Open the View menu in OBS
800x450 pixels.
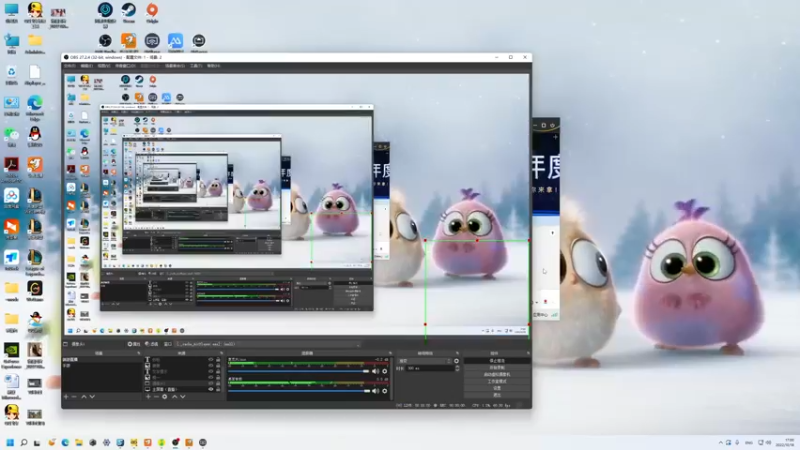pos(104,66)
